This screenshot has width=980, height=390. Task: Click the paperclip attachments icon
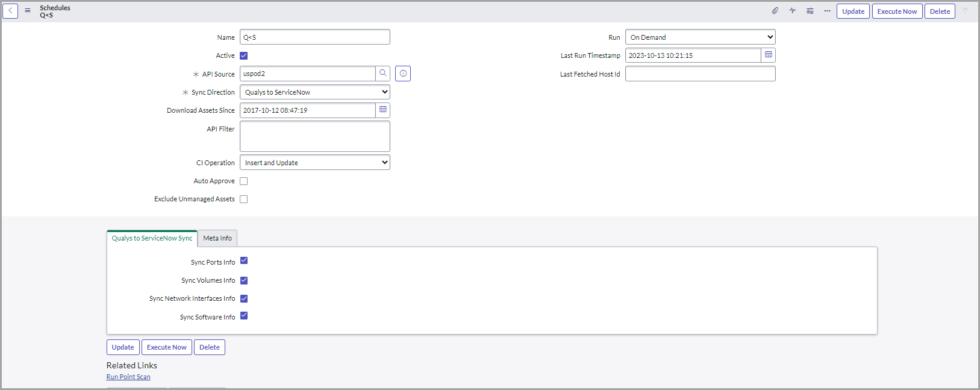775,11
